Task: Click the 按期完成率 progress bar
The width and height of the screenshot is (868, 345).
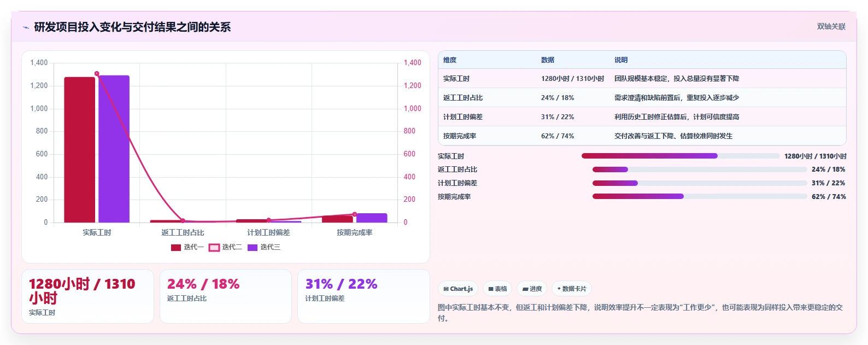Action: coord(700,196)
